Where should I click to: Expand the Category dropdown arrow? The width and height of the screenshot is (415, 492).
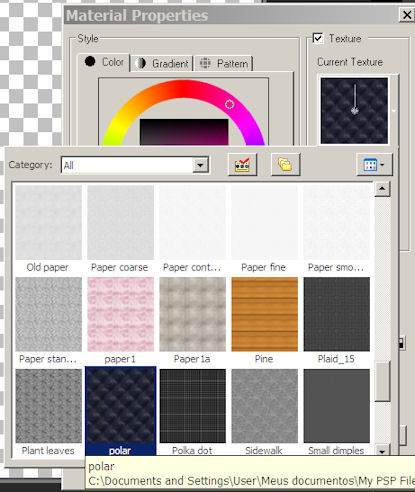[200, 165]
